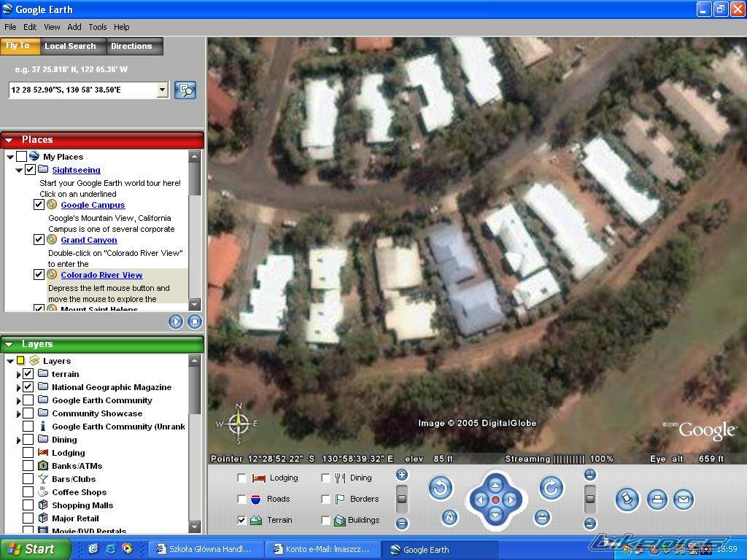The width and height of the screenshot is (747, 560).
Task: Tilt up button above tilt slider
Action: (589, 475)
